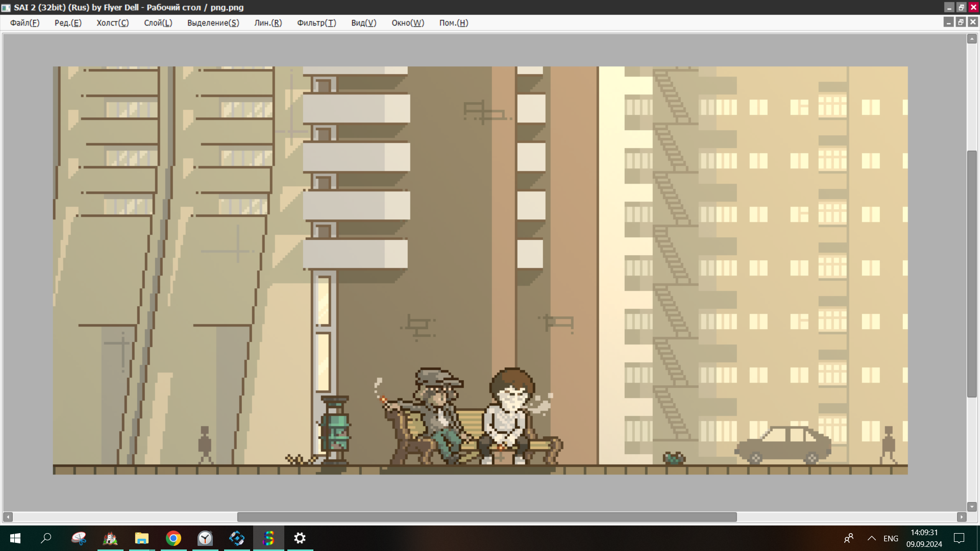
Task: Click the PaintTool SAI icon in taskbar
Action: (268, 538)
